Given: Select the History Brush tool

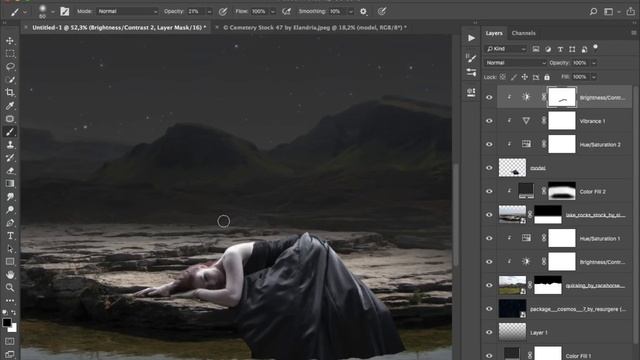Looking at the screenshot, I should [x=10, y=158].
